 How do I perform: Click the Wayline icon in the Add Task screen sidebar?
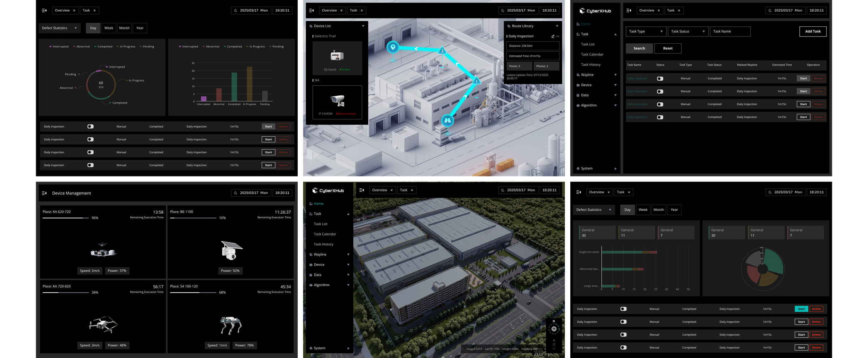578,75
